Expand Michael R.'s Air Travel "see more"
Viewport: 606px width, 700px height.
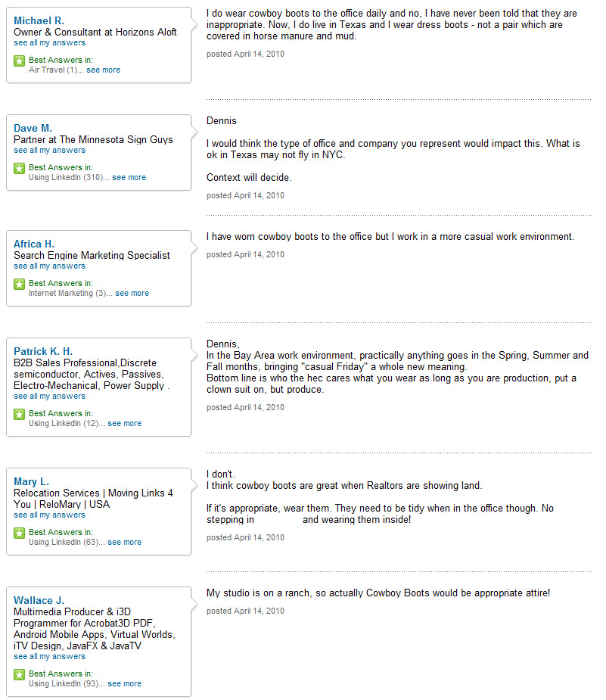[x=103, y=70]
